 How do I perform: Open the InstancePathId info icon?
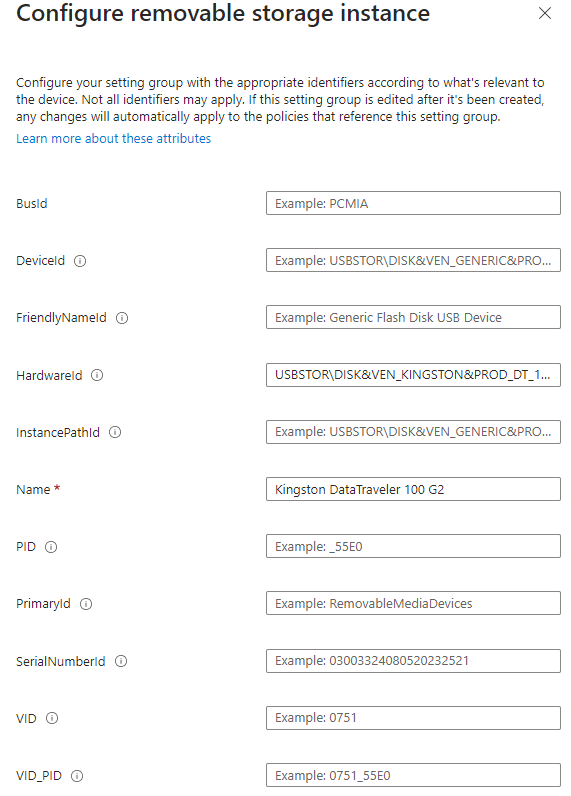[x=115, y=432]
